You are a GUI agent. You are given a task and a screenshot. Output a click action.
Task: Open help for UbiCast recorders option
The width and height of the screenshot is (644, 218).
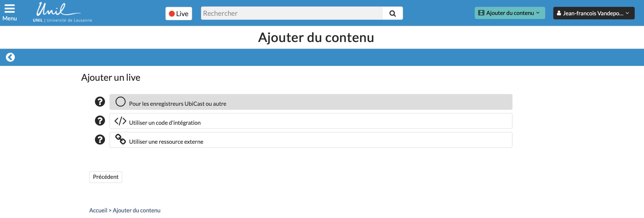coord(100,102)
